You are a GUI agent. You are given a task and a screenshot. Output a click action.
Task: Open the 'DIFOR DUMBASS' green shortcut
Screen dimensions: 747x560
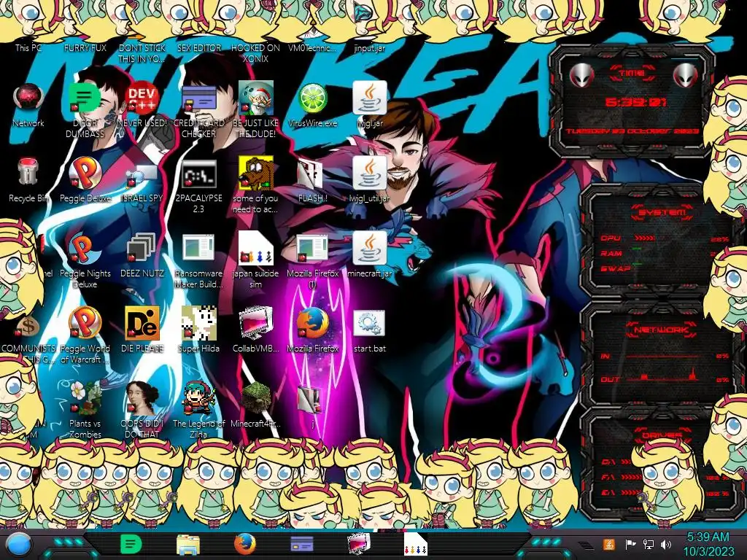pos(85,98)
